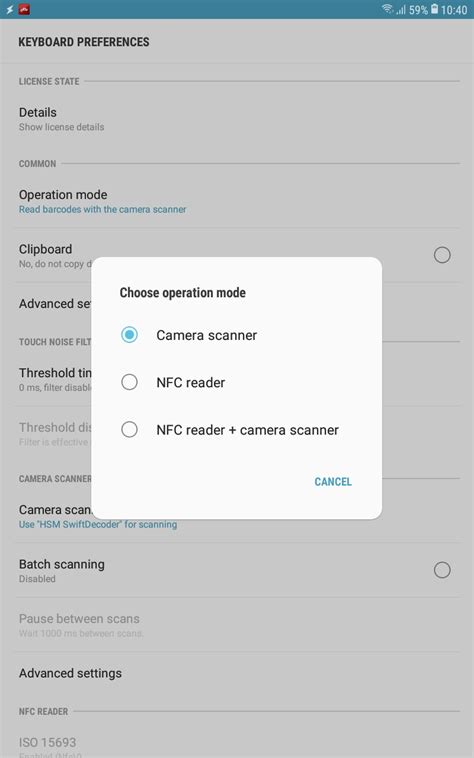Select NFC reader + camera scanner option

point(236,430)
